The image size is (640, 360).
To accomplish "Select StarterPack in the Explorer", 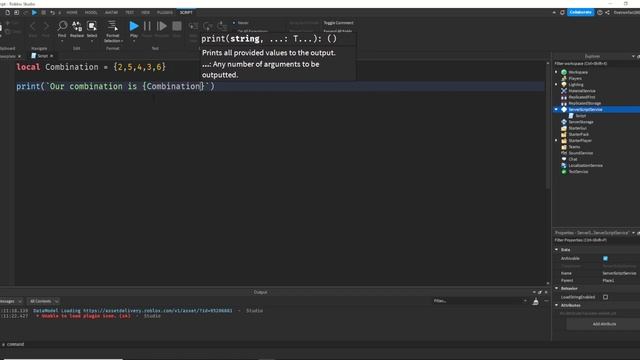I will coord(579,134).
